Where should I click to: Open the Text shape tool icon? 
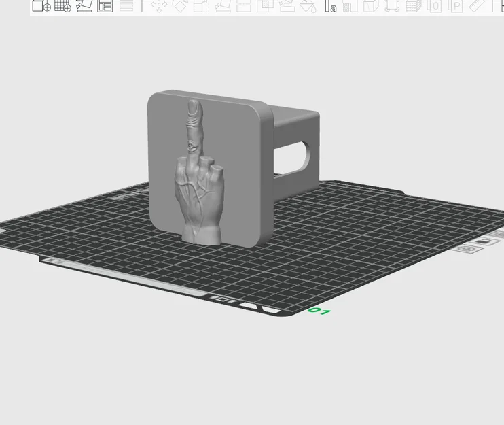click(330, 5)
